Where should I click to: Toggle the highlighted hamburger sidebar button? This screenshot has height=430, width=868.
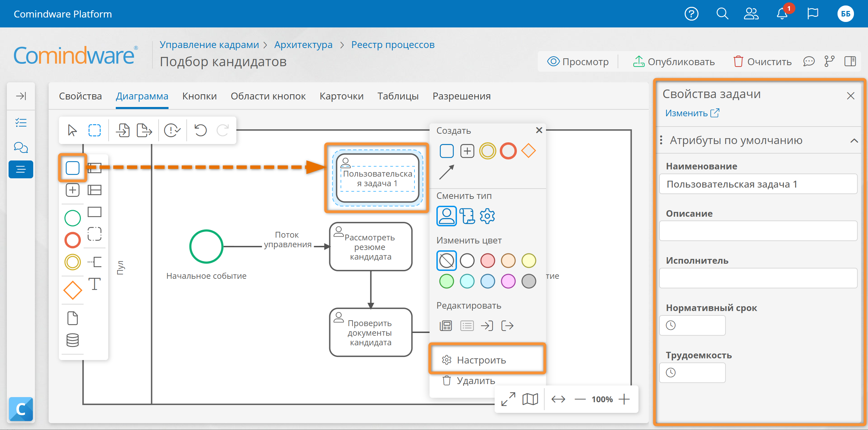click(x=21, y=169)
